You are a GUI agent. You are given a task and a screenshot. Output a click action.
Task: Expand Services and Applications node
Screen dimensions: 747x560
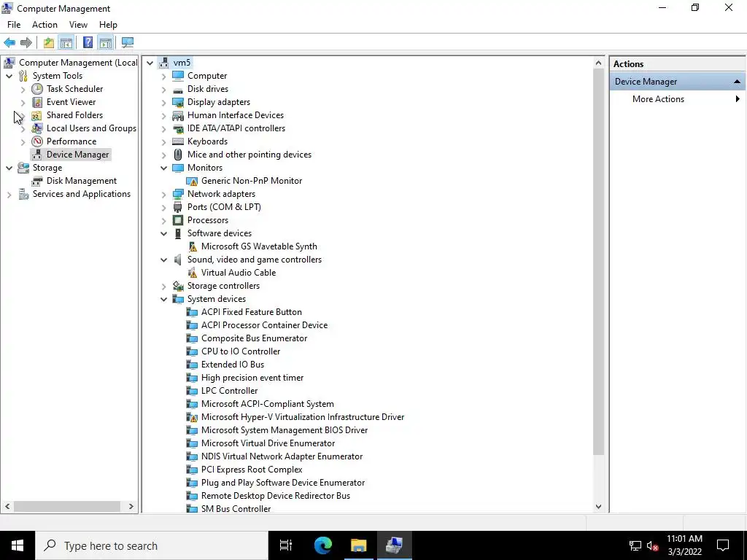click(9, 194)
